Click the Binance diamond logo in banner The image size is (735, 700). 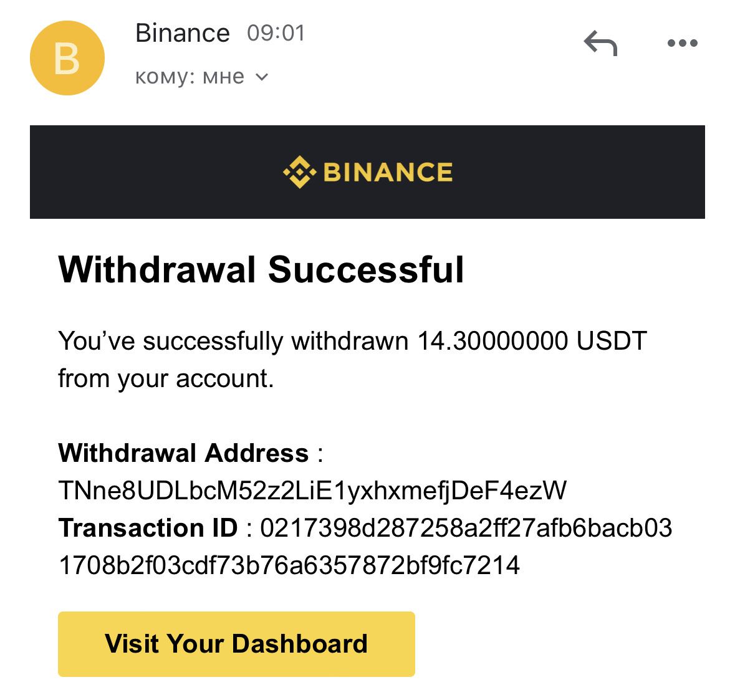click(299, 172)
